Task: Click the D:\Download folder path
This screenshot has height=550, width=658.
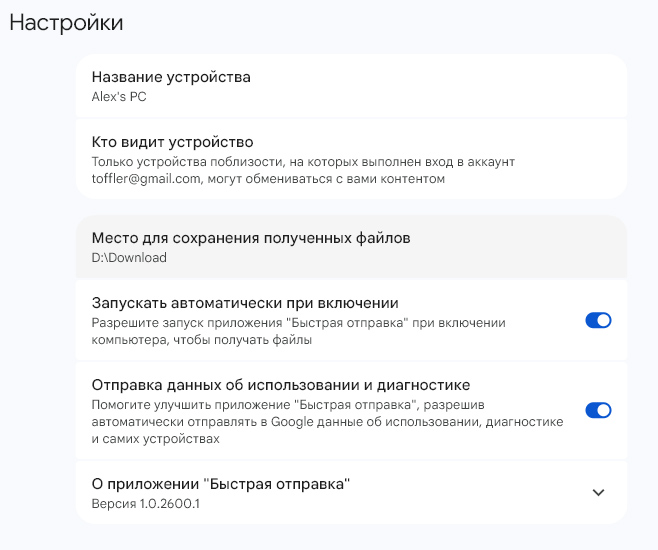Action: [x=129, y=257]
